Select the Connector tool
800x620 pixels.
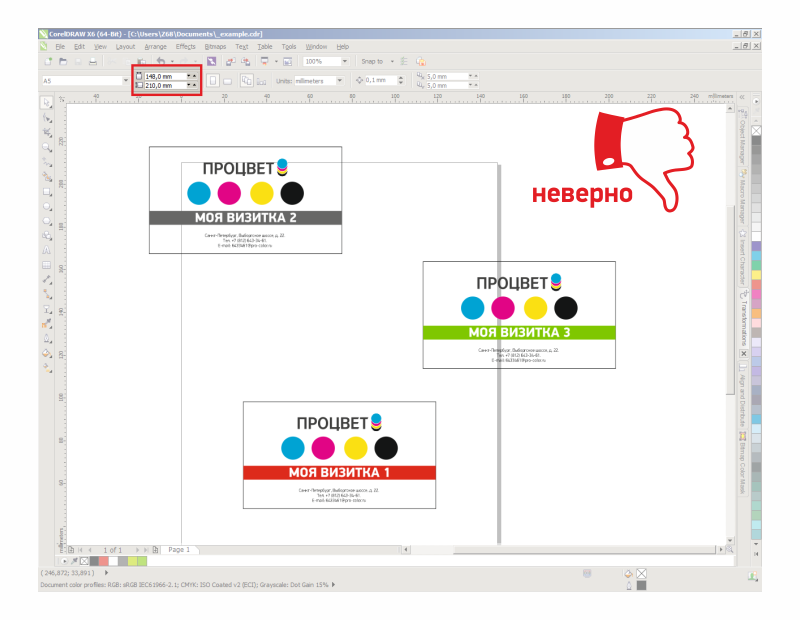pos(47,294)
